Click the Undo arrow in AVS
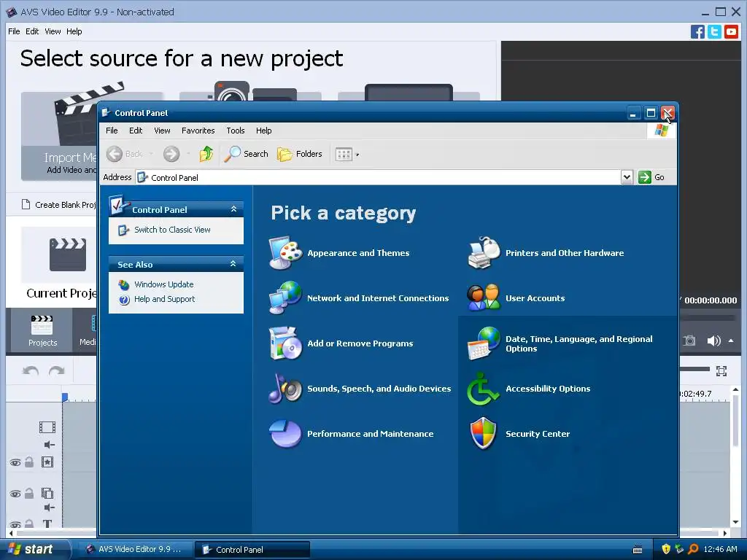Image resolution: width=747 pixels, height=560 pixels. point(31,370)
